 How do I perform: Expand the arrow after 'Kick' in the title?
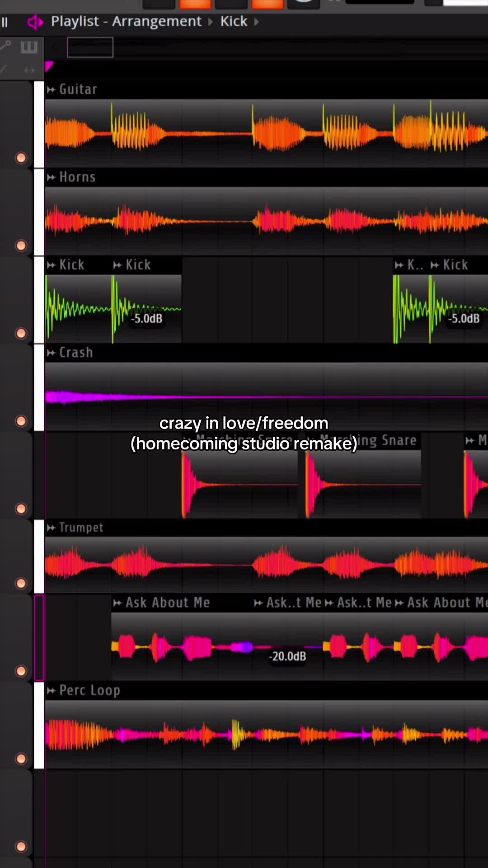pos(257,22)
